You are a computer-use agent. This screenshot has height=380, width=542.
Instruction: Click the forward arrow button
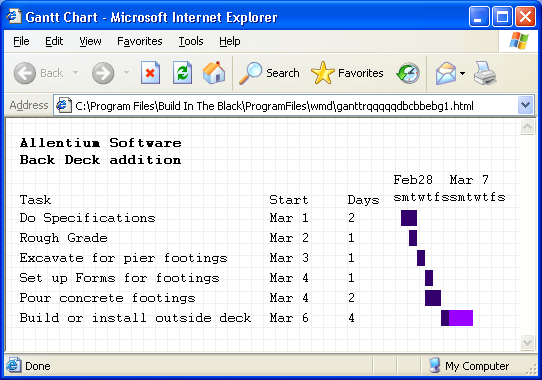pyautogui.click(x=103, y=73)
